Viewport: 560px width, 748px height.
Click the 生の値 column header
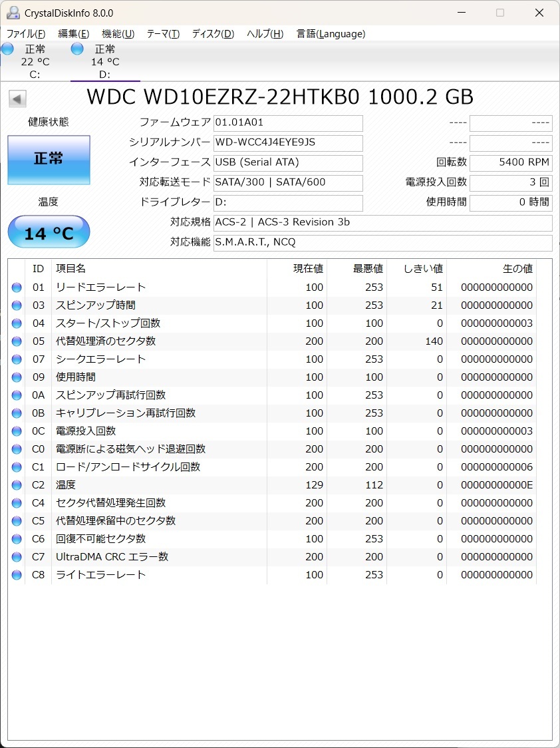(491, 269)
